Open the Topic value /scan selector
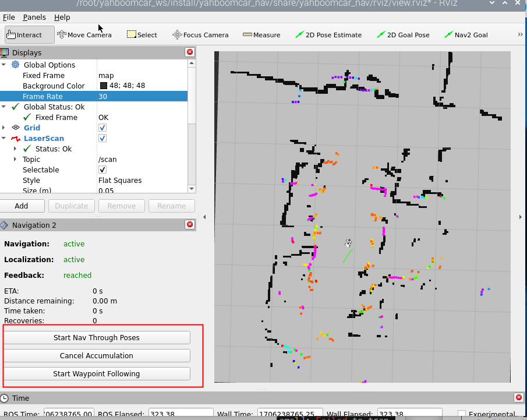Screen dimensions: 527x420 pos(142,160)
